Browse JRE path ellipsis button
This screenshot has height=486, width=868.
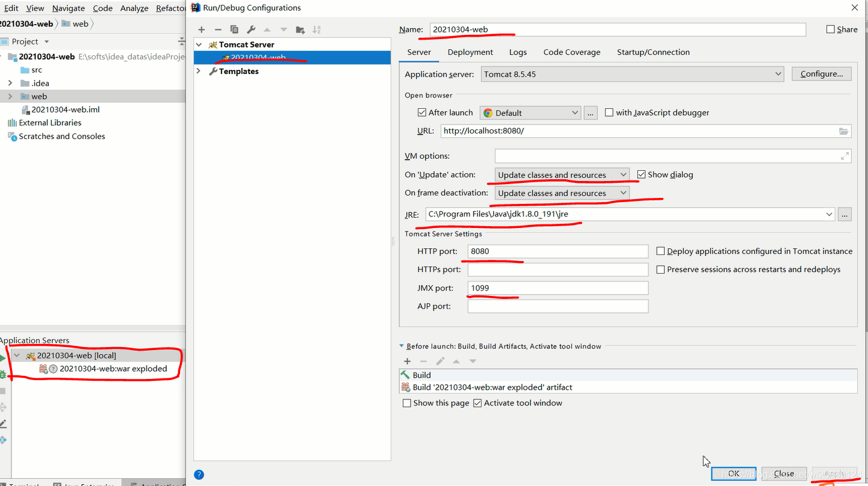[x=845, y=214]
